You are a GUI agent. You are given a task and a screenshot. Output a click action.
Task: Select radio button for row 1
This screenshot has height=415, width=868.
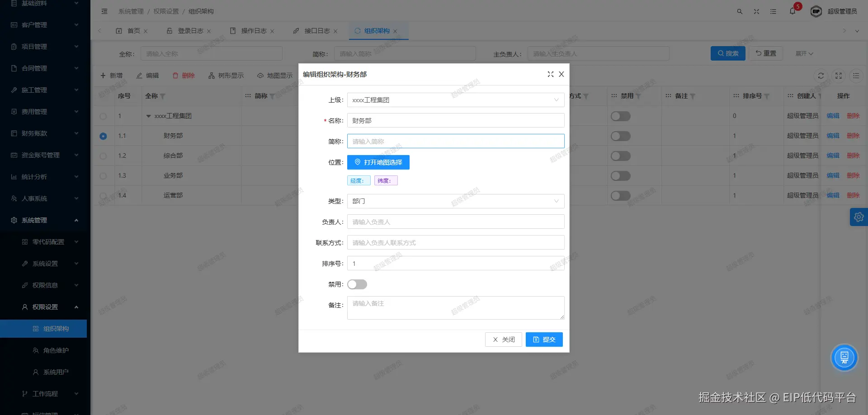[103, 116]
